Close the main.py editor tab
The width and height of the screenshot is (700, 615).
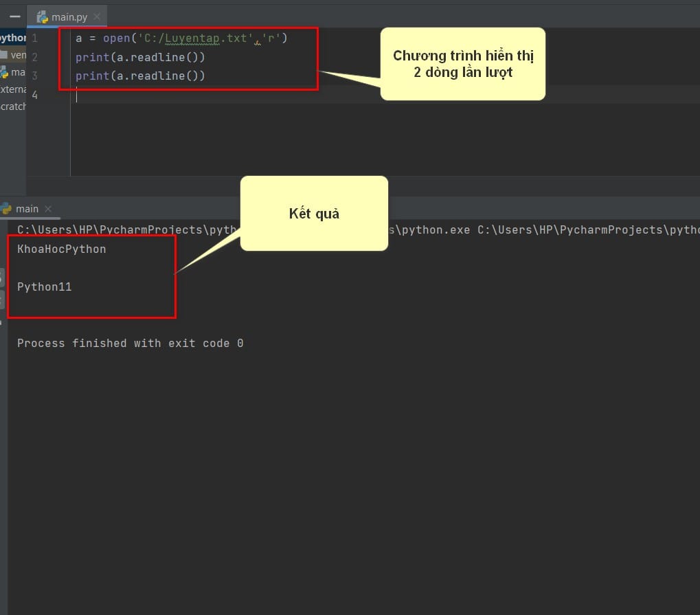click(x=97, y=17)
